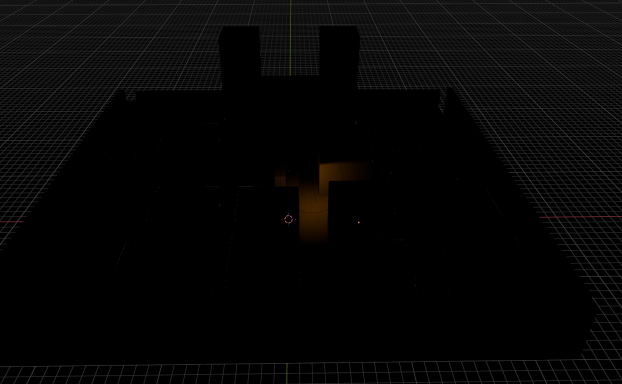Select the right tall dark tower
This screenshot has width=622, height=384.
click(339, 56)
